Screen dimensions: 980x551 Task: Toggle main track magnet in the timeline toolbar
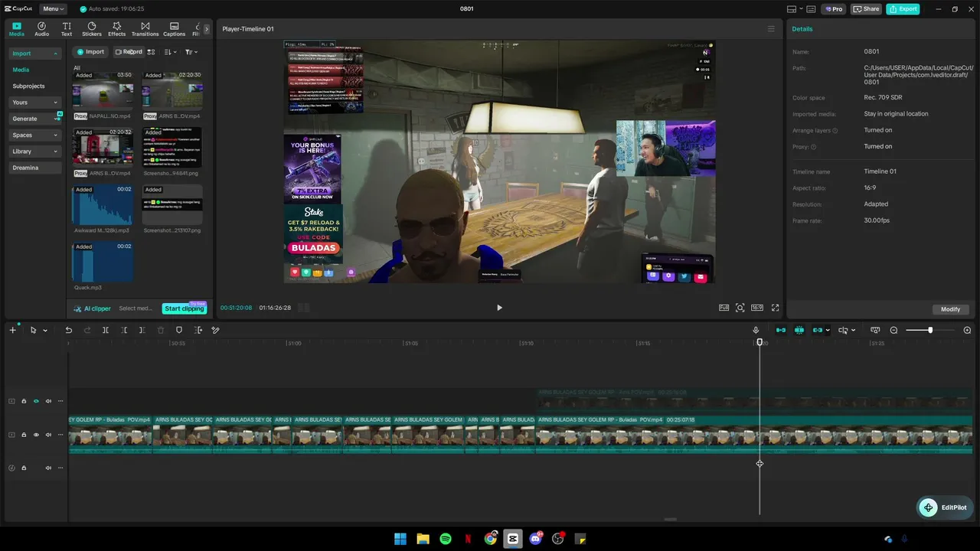[x=781, y=330]
